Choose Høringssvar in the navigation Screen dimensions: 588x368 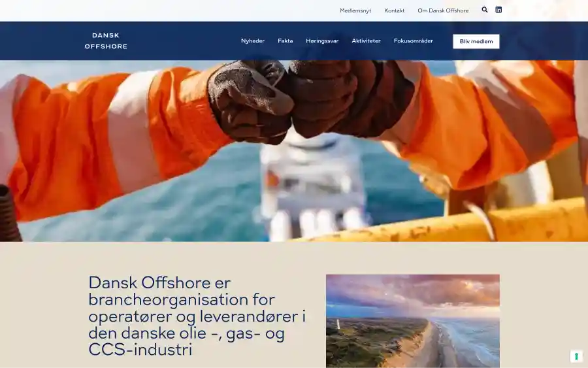322,41
